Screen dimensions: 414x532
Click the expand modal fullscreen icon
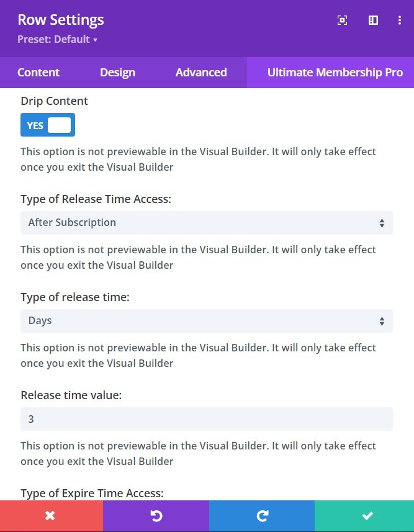pyautogui.click(x=342, y=20)
